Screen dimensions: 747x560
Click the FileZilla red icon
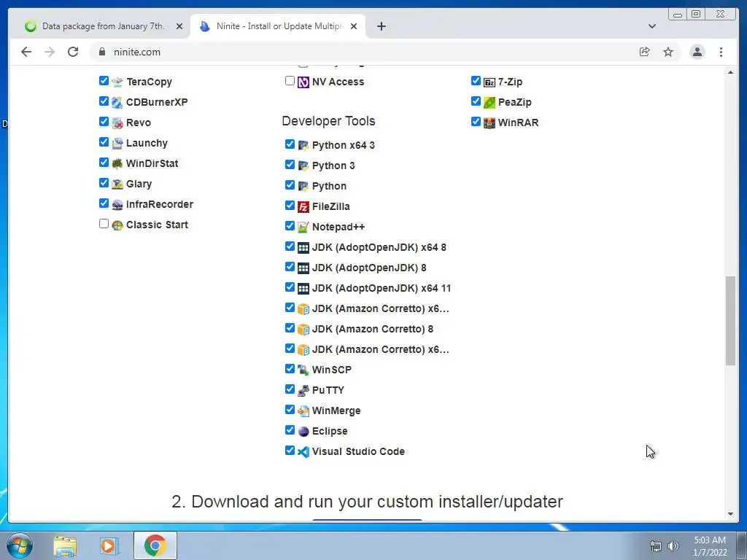click(303, 206)
